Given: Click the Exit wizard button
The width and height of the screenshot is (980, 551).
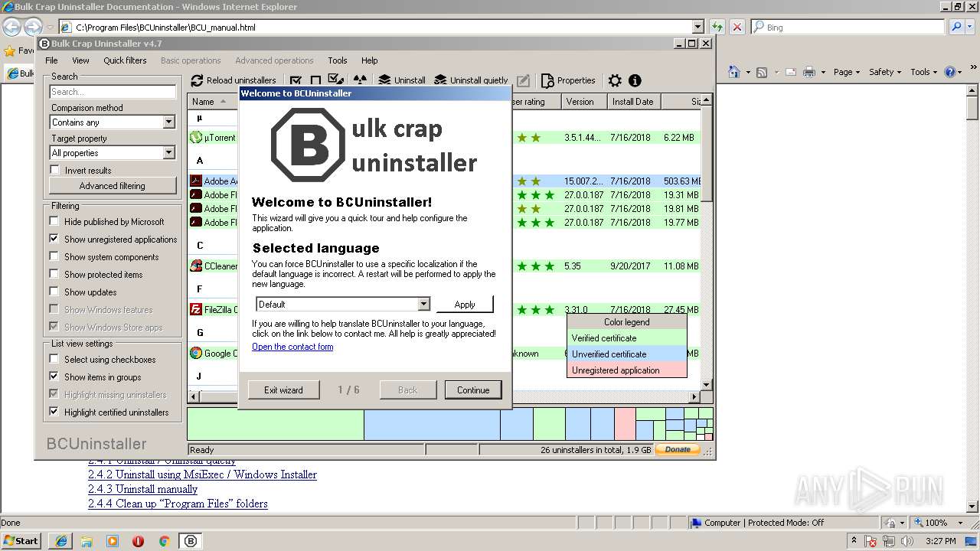Looking at the screenshot, I should pos(283,390).
